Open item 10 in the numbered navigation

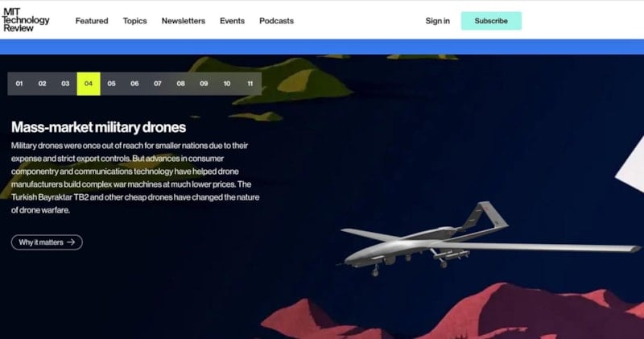coord(227,84)
